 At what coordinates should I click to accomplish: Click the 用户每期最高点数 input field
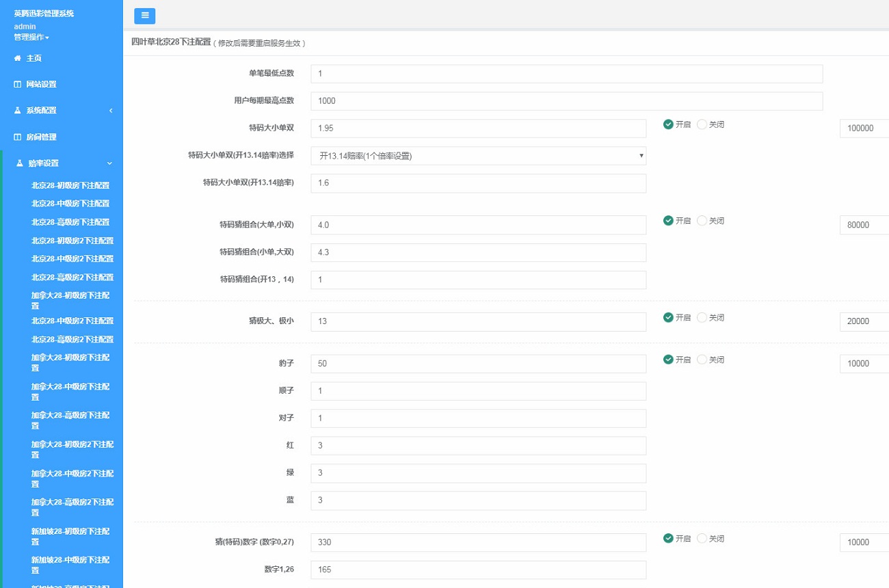pos(566,101)
